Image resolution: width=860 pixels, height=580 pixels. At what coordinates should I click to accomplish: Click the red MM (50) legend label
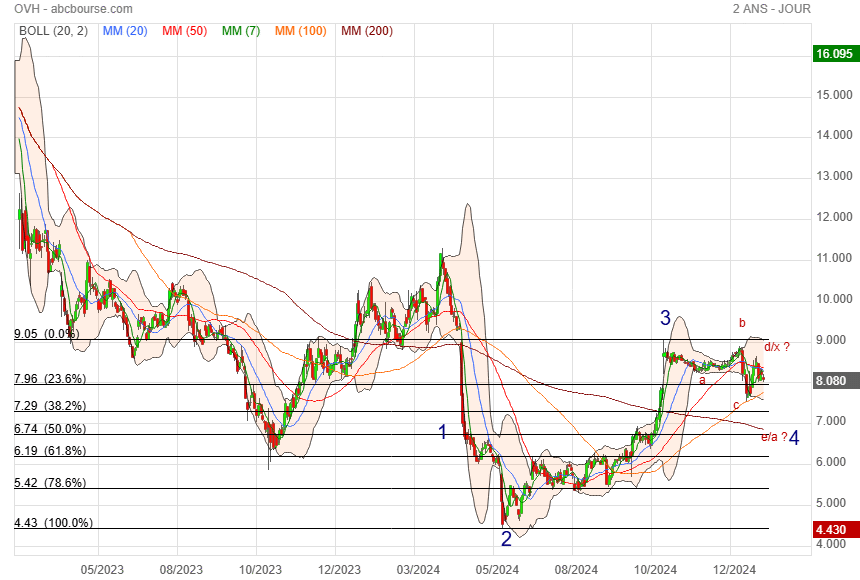[x=184, y=31]
